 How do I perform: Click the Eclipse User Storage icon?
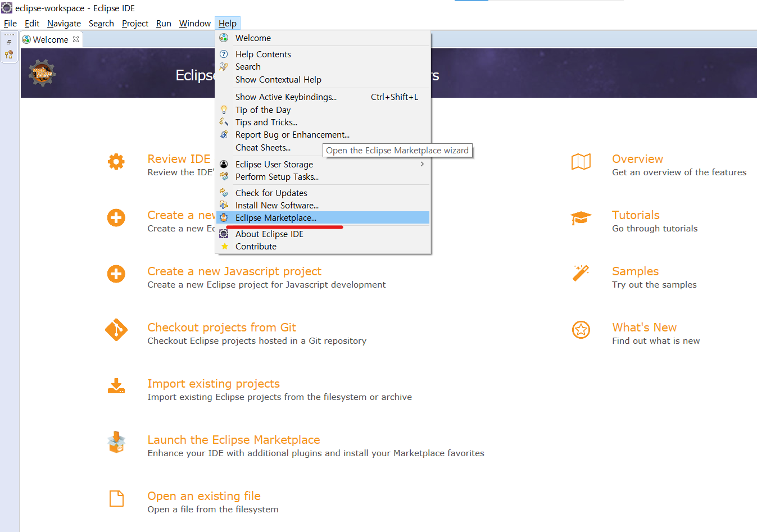point(224,164)
